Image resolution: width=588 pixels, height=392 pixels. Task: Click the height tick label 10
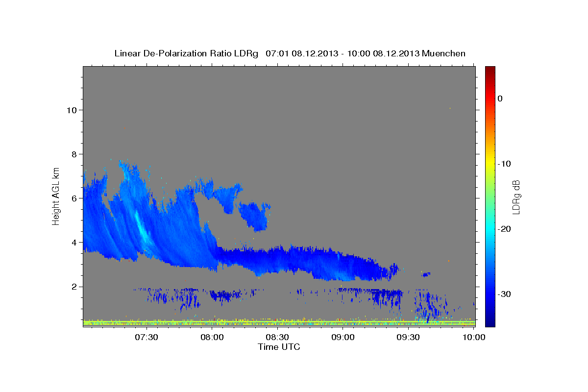coord(71,110)
